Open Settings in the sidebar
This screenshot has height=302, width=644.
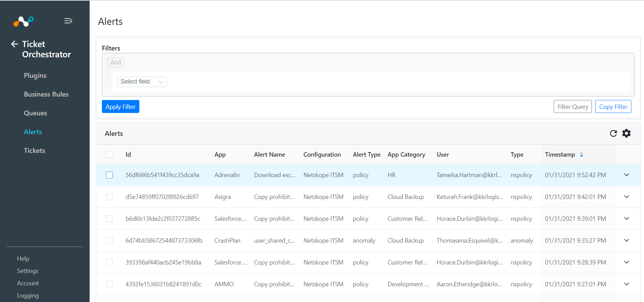point(28,271)
